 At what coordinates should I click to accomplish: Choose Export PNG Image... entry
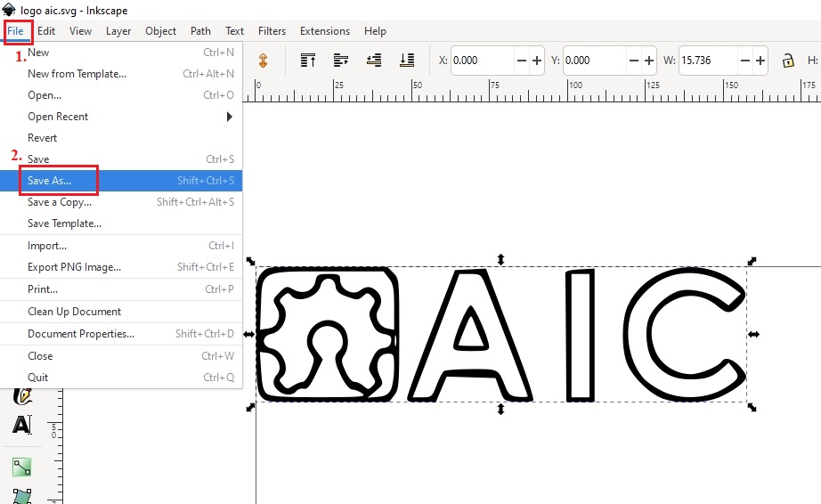121,267
